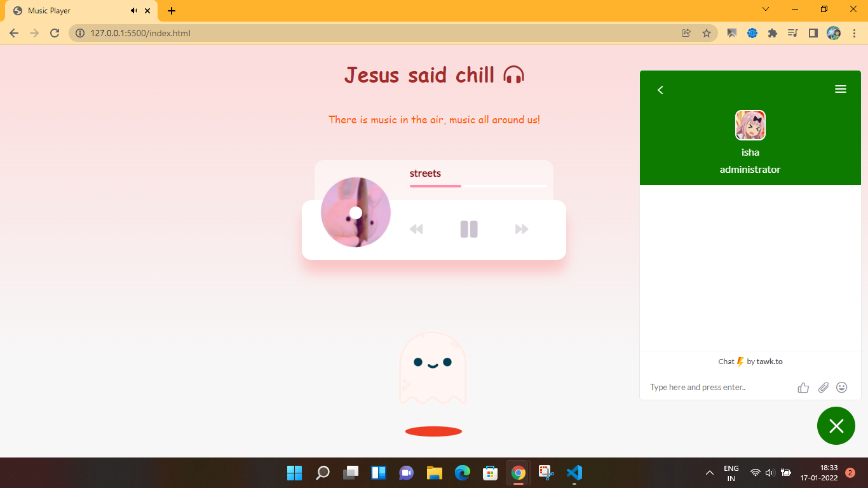Open the Chrome profile avatar
Screen dimensions: 868x488
coord(834,33)
